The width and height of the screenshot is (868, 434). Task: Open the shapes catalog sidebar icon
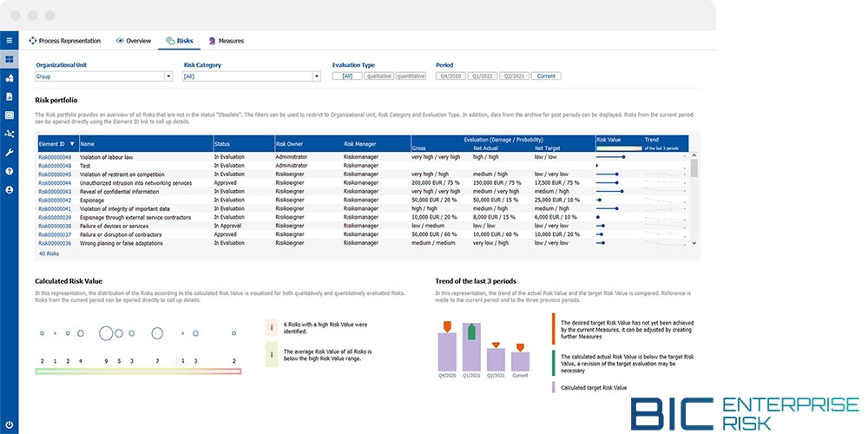9,78
